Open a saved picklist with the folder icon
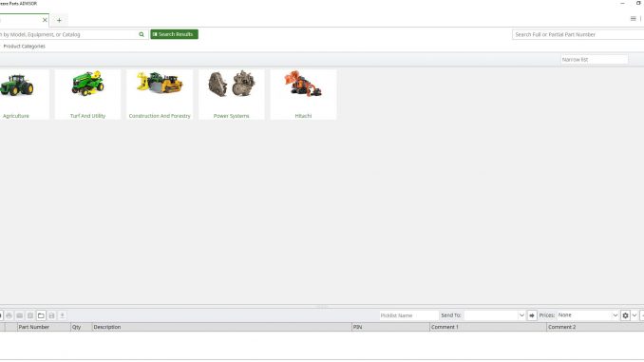This screenshot has width=644, height=362. 41,315
